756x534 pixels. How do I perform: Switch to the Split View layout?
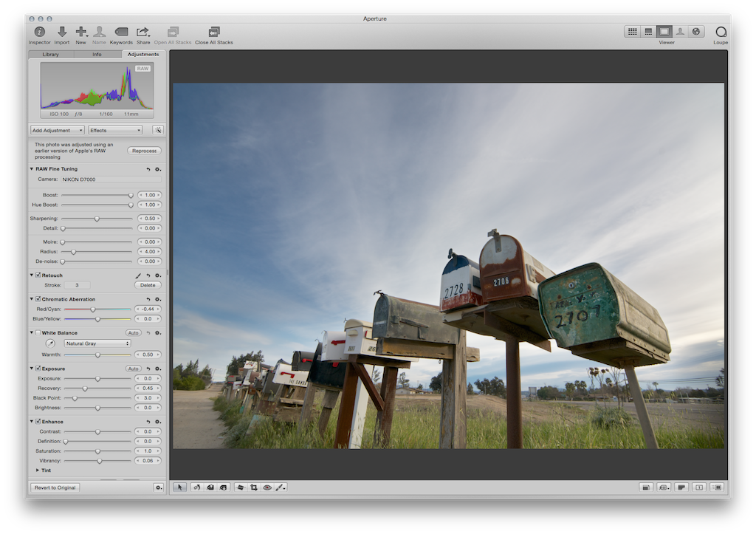pyautogui.click(x=648, y=31)
